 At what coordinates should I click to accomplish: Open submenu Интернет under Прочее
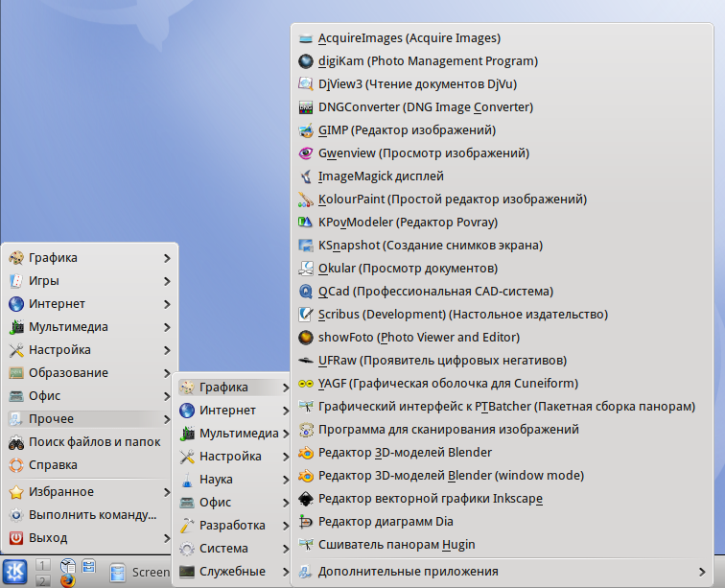click(x=233, y=411)
